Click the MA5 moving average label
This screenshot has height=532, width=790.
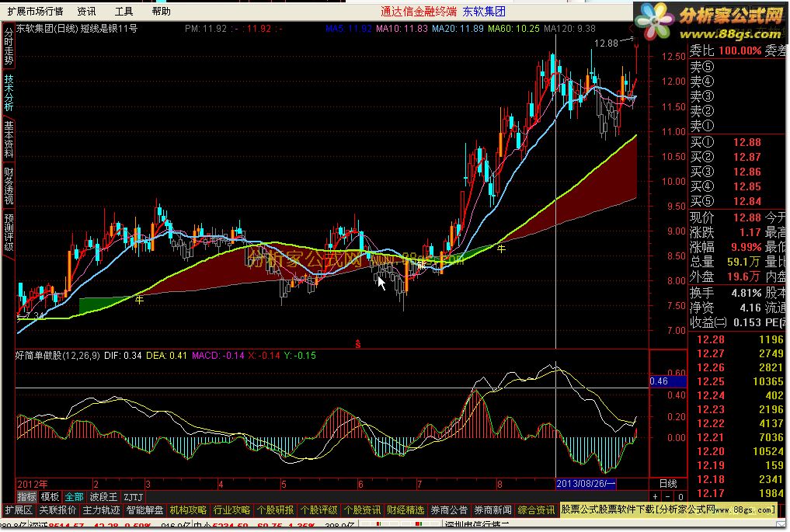pos(349,29)
